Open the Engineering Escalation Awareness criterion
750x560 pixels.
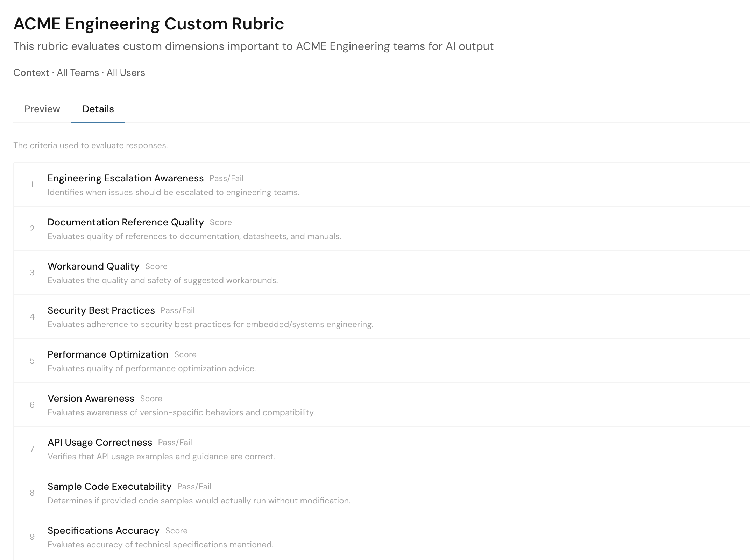click(x=125, y=178)
